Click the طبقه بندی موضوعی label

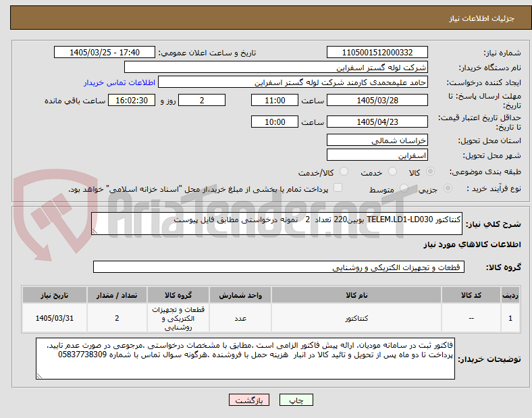click(485, 172)
